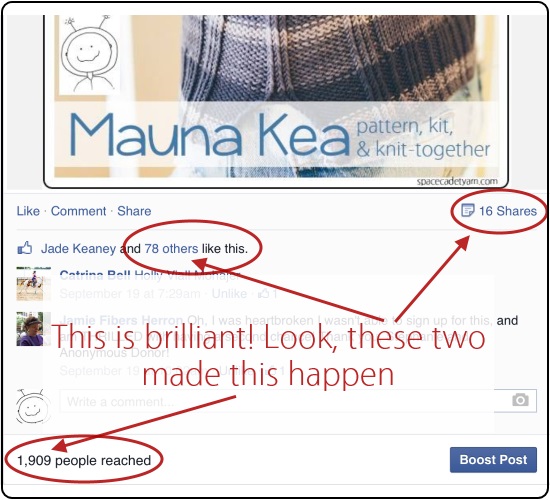Click the shares note icon beside 16 Shares
This screenshot has width=550, height=500.
coord(468,211)
